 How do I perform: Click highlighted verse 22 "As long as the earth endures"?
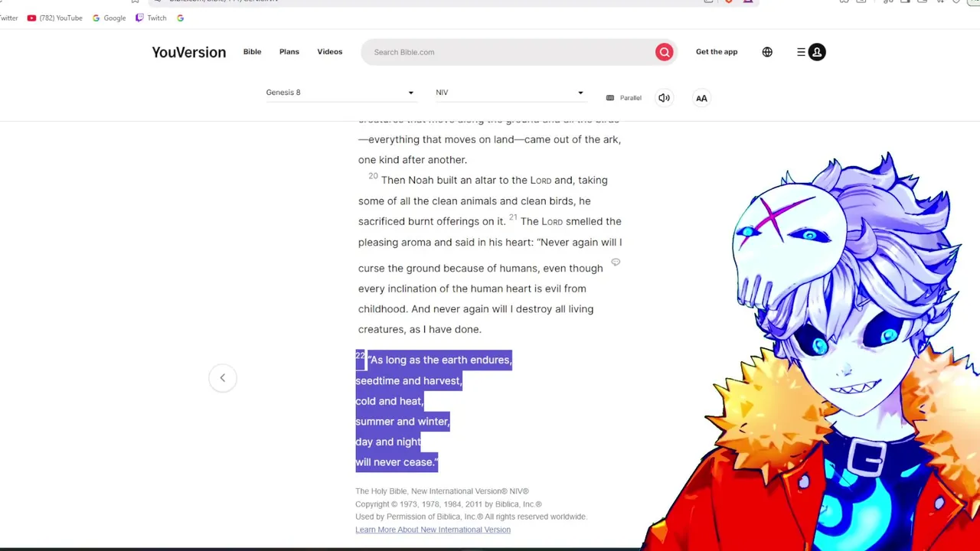click(x=440, y=360)
